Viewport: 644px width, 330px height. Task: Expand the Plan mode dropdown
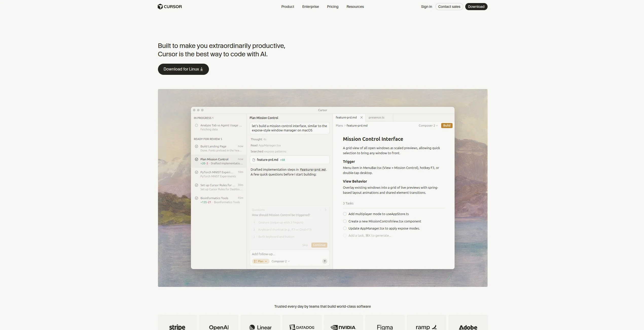pos(266,261)
